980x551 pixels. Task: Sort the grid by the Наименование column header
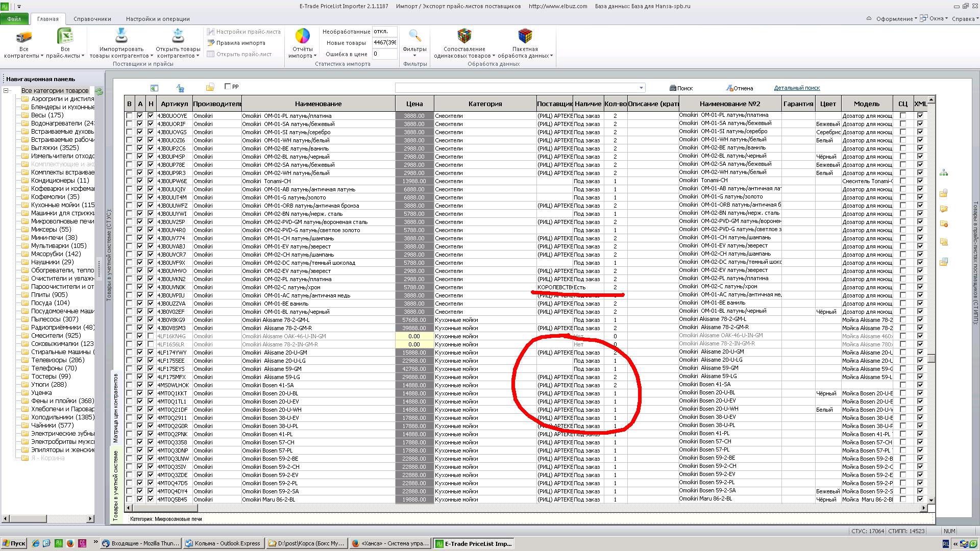click(x=318, y=104)
